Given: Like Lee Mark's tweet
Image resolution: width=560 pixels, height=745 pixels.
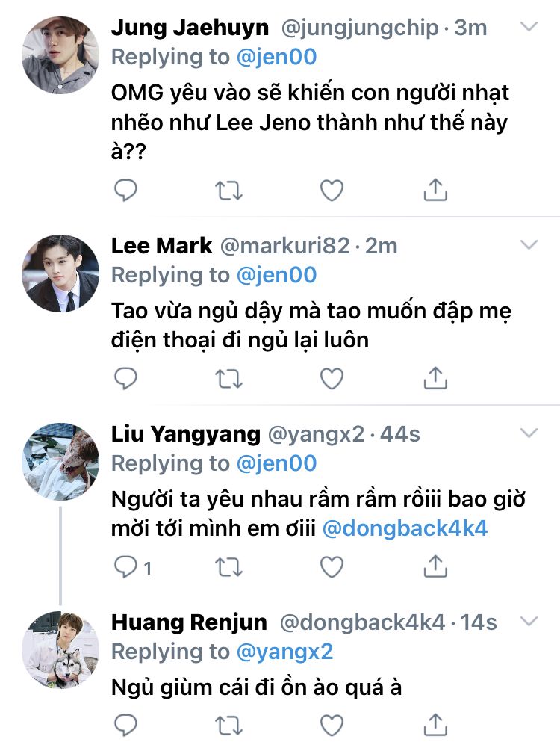Looking at the screenshot, I should (x=331, y=379).
